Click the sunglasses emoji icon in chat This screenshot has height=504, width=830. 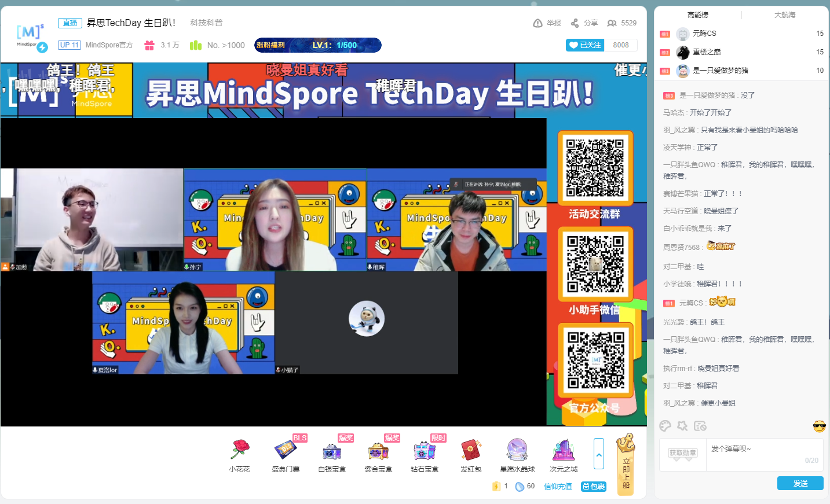[819, 426]
